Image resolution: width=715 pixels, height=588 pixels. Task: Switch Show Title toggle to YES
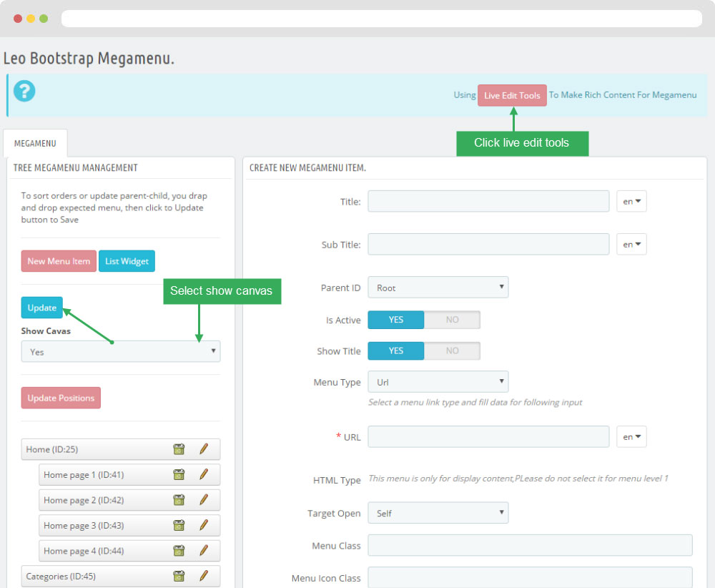[x=396, y=351]
